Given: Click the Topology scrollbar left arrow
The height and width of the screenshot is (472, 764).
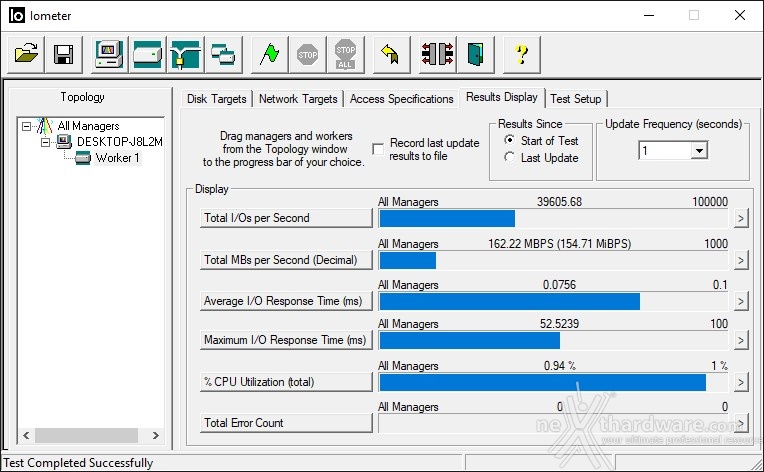Looking at the screenshot, I should coord(26,435).
